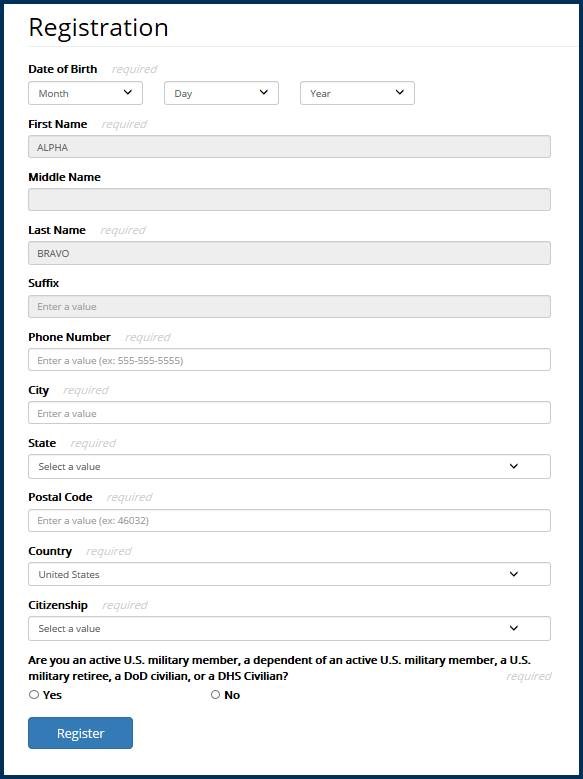Open the Month dropdown for date of birth
Screen dimensions: 583x779
pyautogui.click(x=85, y=93)
